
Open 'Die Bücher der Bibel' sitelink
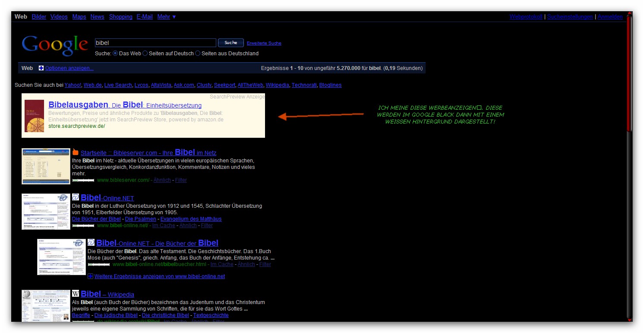(96, 219)
